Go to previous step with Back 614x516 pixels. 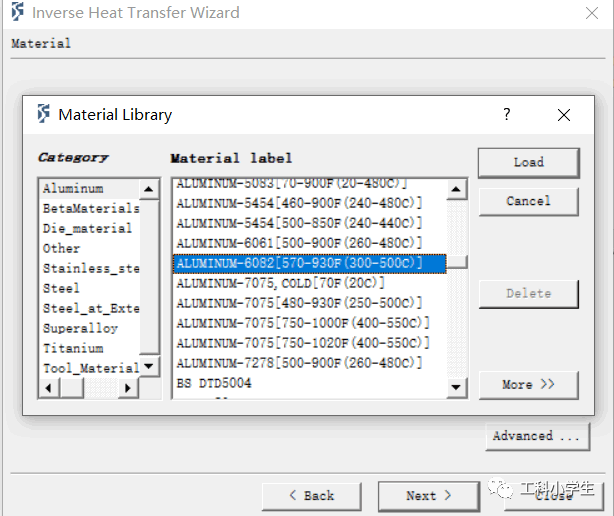click(312, 496)
